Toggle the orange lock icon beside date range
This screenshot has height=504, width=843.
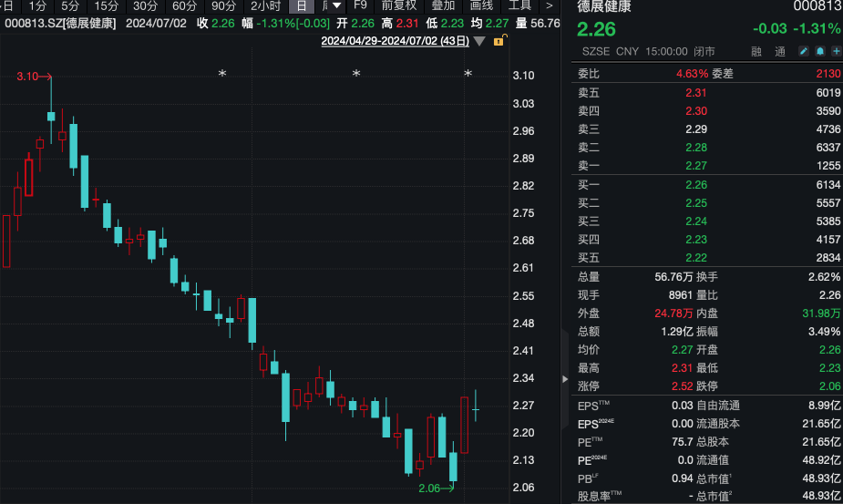[499, 41]
